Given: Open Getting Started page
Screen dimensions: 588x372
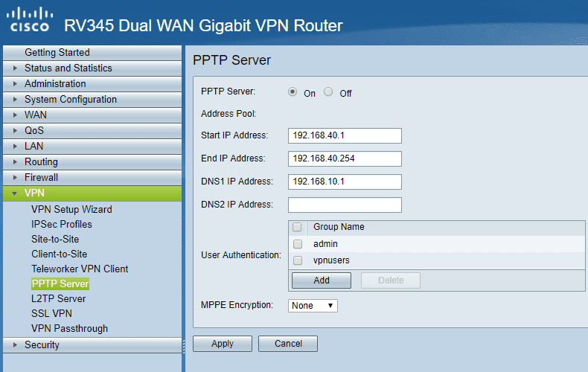Looking at the screenshot, I should pyautogui.click(x=57, y=53).
